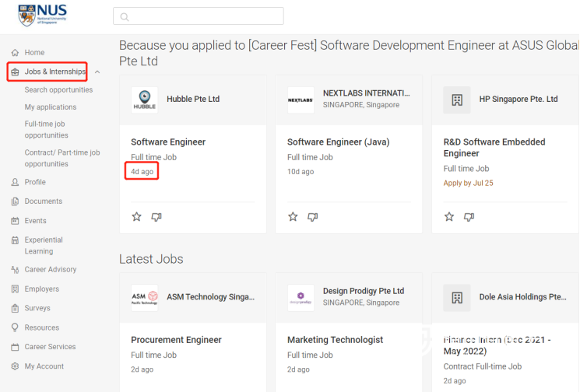This screenshot has height=392, width=580.
Task: Open Design Prodigy Pte Ltd company name
Action: 364,291
